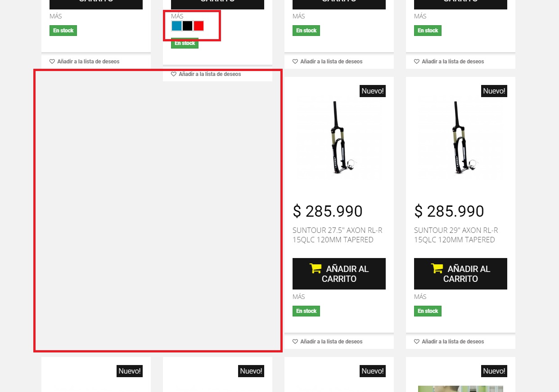Add SUNTOUR 27.5" fork to wishlist
This screenshot has height=392, width=559.
(327, 342)
